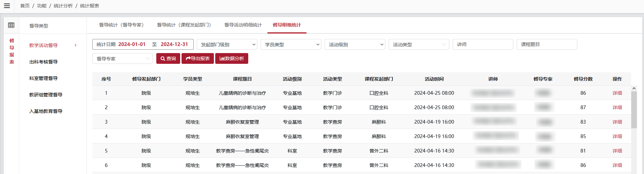Click row 2 activity type 教学门诊
The image size is (644, 174).
[332, 107]
